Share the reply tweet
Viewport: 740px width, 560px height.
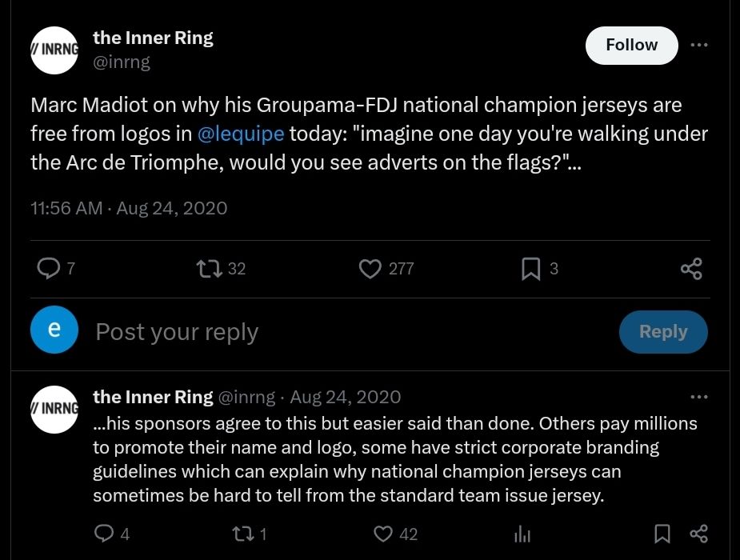pyautogui.click(x=698, y=534)
